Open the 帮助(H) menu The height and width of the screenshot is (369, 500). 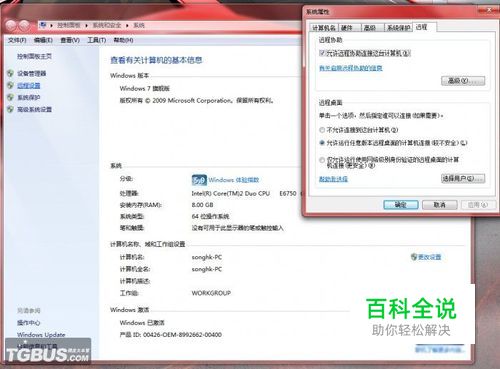(123, 40)
